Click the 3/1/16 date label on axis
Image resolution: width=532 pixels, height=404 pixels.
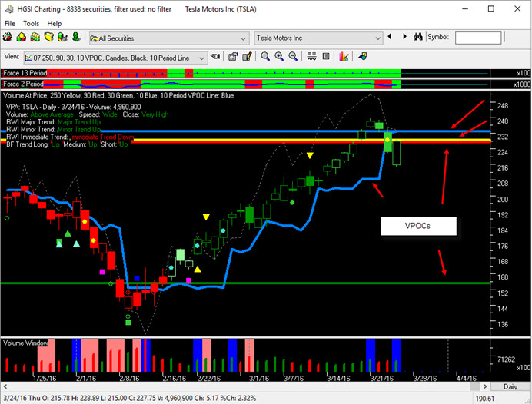point(259,378)
